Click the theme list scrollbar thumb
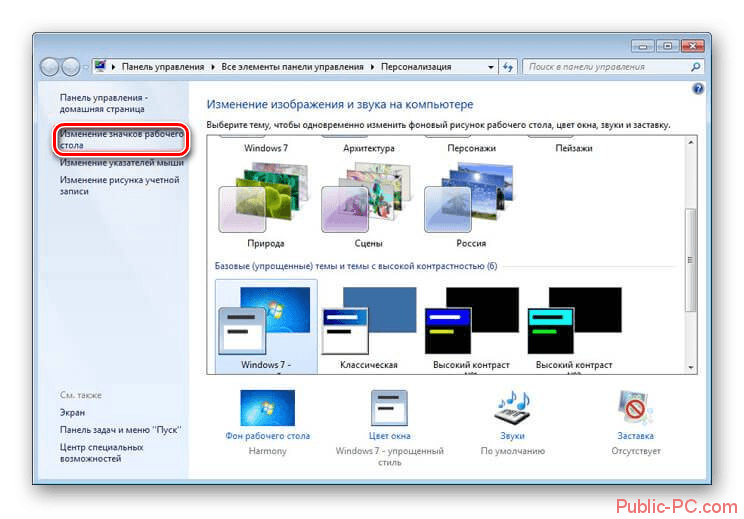Viewport: 744px width, 519px height. coord(691,260)
